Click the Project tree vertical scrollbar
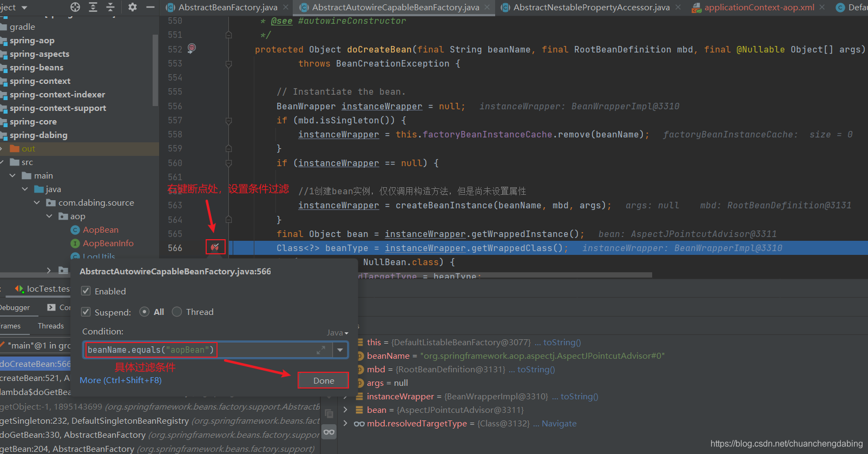The width and height of the screenshot is (868, 454). [155, 70]
